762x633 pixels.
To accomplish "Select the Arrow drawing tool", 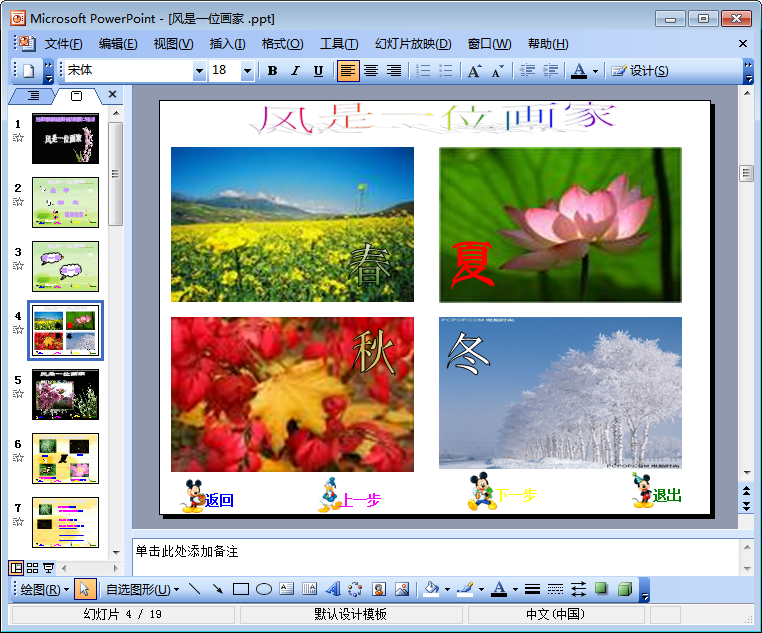I will tap(217, 589).
